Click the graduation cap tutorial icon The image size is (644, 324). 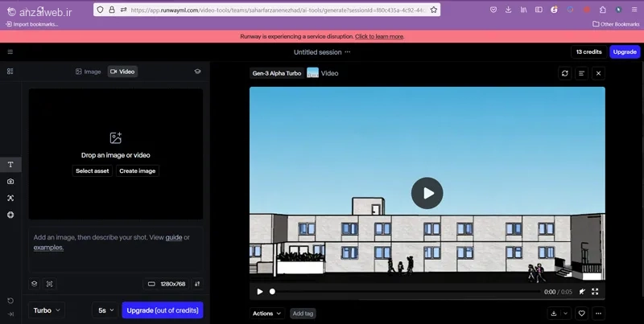197,72
